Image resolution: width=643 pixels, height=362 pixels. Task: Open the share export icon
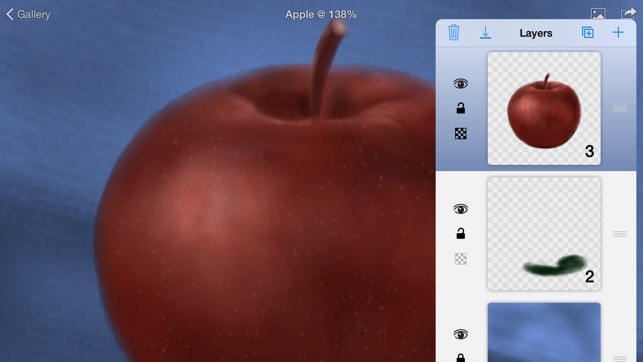click(x=628, y=14)
